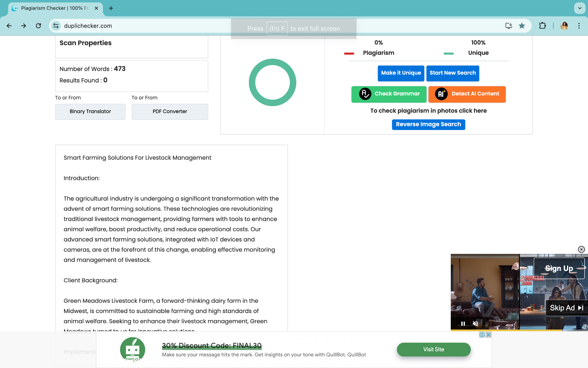
Task: Open the tab search chevron
Action: pyautogui.click(x=580, y=8)
